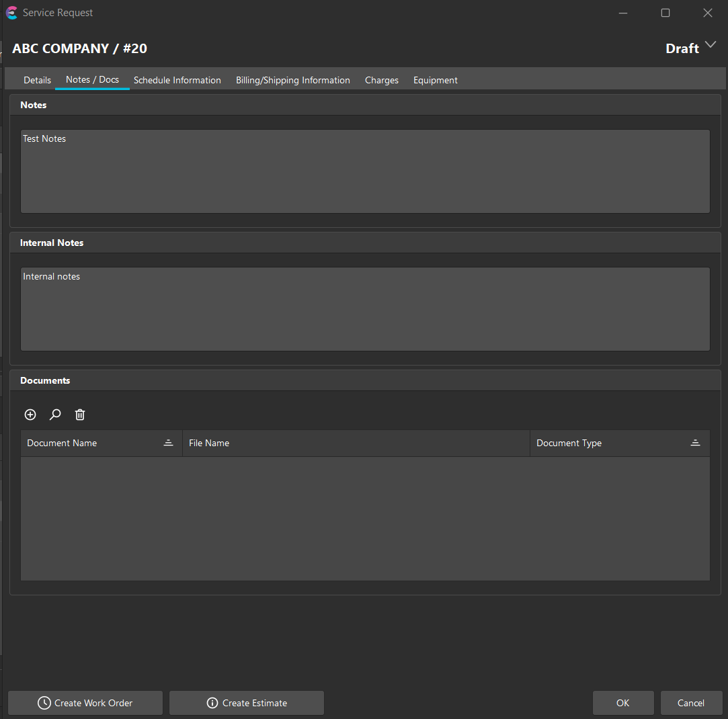The image size is (728, 719).
Task: Go to Billing/Shipping Information tab
Action: coord(292,80)
